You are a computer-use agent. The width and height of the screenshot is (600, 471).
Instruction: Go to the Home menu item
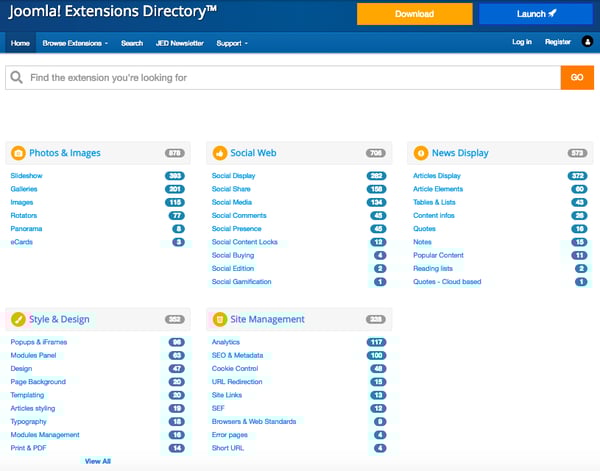[x=20, y=43]
